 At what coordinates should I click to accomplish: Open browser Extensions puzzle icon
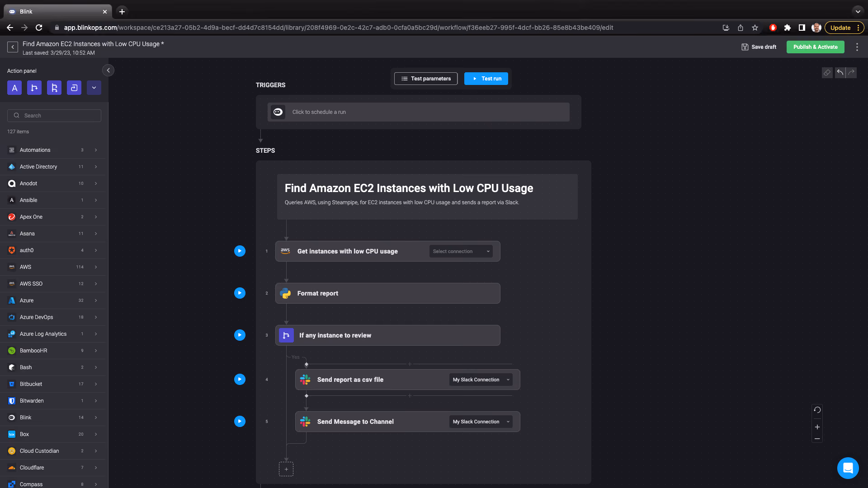[x=787, y=28]
